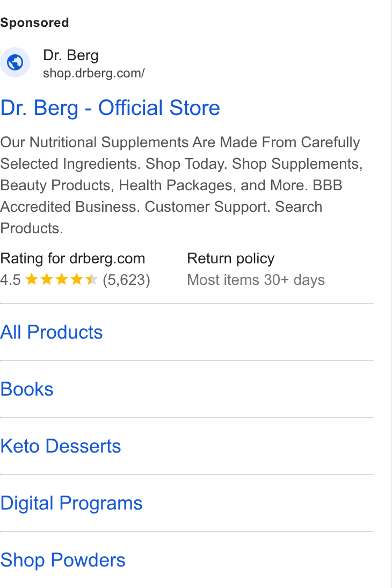Open the Dr. Berg - Official Store headline
This screenshot has width=392, height=588.
[x=110, y=108]
